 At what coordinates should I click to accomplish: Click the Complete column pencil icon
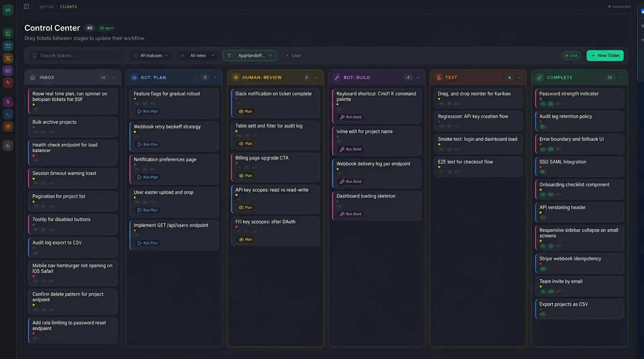[540, 78]
